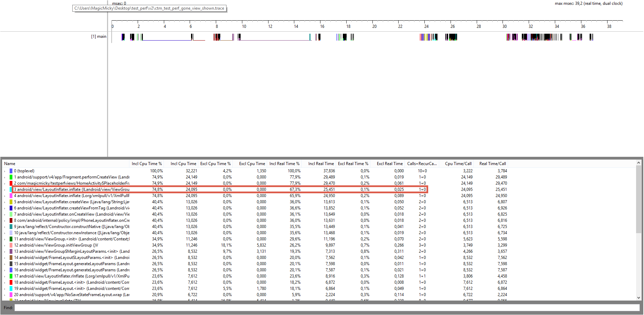
Task: Sort by Name column header
Action: 65,164
